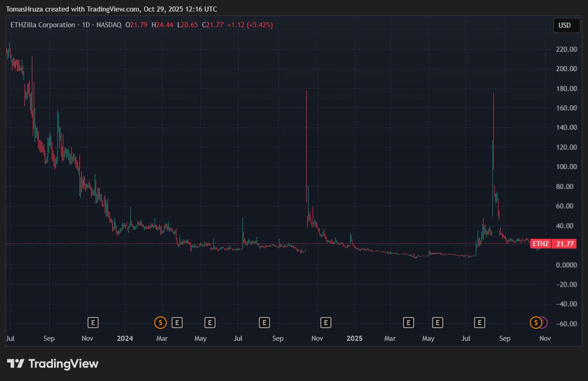Click the purple lightning event marker
Viewport: 588px width, 381px height.
point(544,322)
